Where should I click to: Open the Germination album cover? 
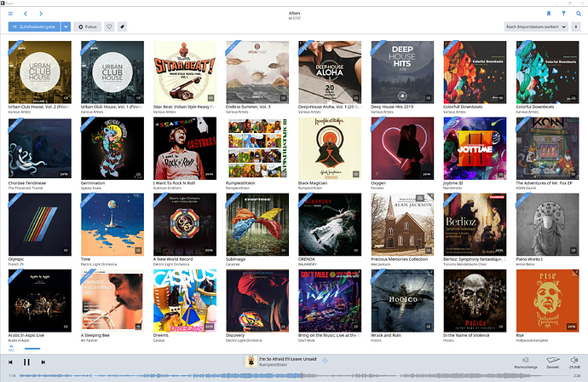(112, 148)
